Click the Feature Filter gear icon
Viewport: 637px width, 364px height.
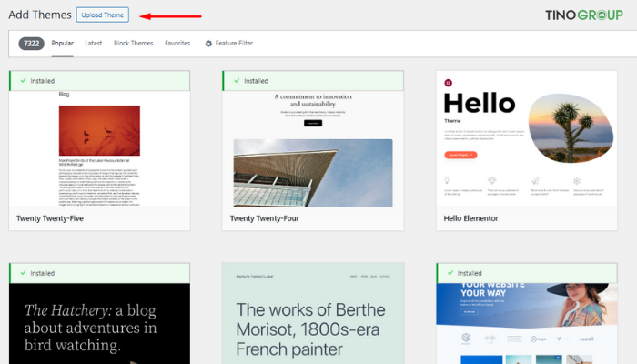click(208, 44)
